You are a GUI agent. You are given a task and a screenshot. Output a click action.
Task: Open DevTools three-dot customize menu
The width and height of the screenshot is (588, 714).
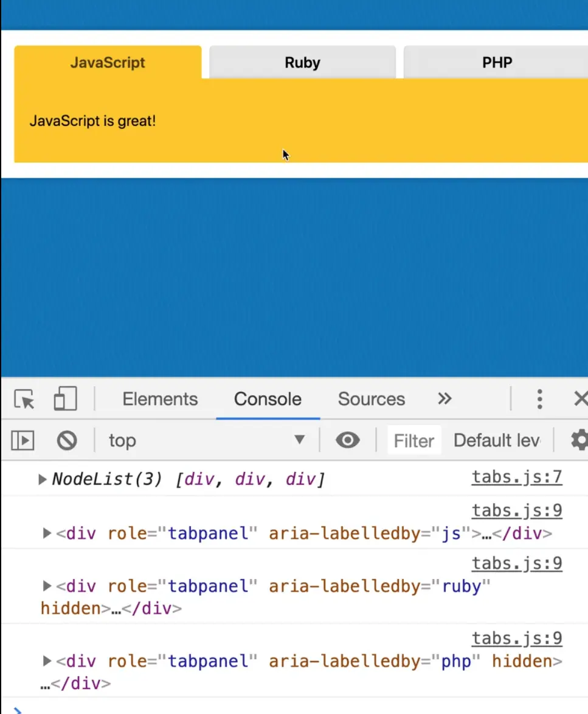point(539,400)
